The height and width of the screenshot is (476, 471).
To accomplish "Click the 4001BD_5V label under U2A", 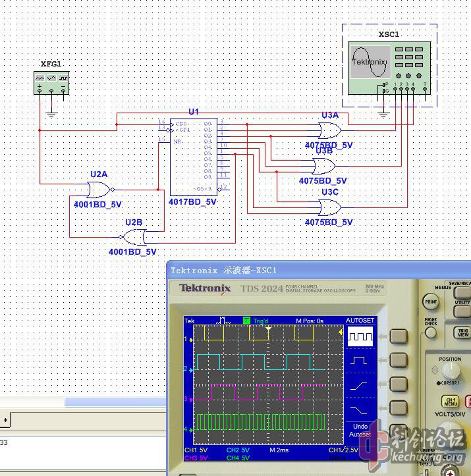I will click(97, 205).
